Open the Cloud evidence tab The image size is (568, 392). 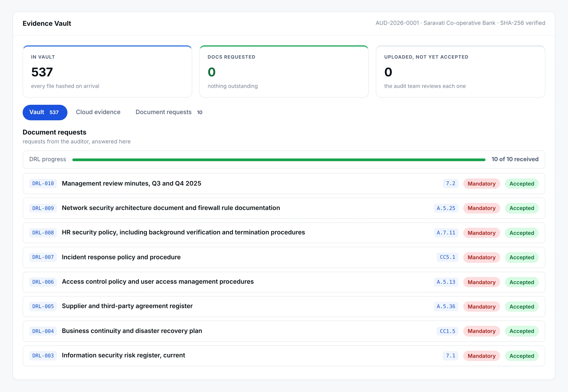(x=98, y=112)
